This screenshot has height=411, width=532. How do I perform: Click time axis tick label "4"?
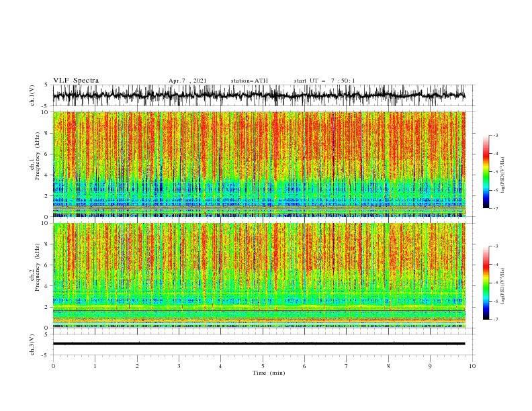click(x=220, y=366)
